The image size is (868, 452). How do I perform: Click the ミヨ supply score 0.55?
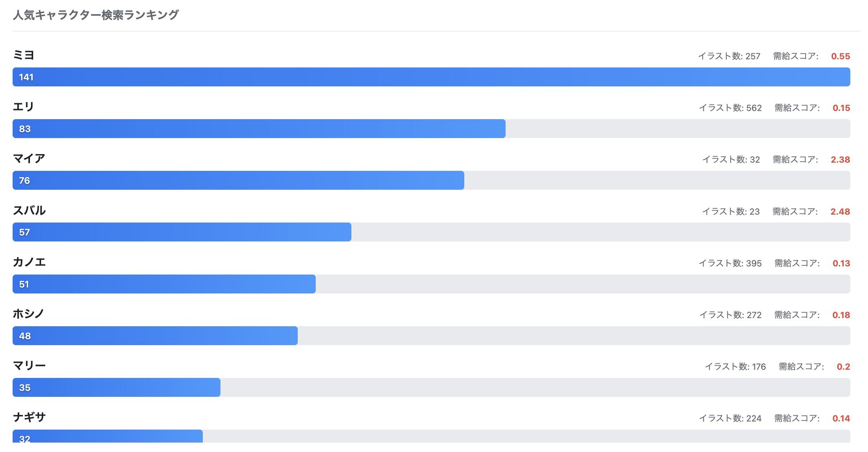[841, 56]
